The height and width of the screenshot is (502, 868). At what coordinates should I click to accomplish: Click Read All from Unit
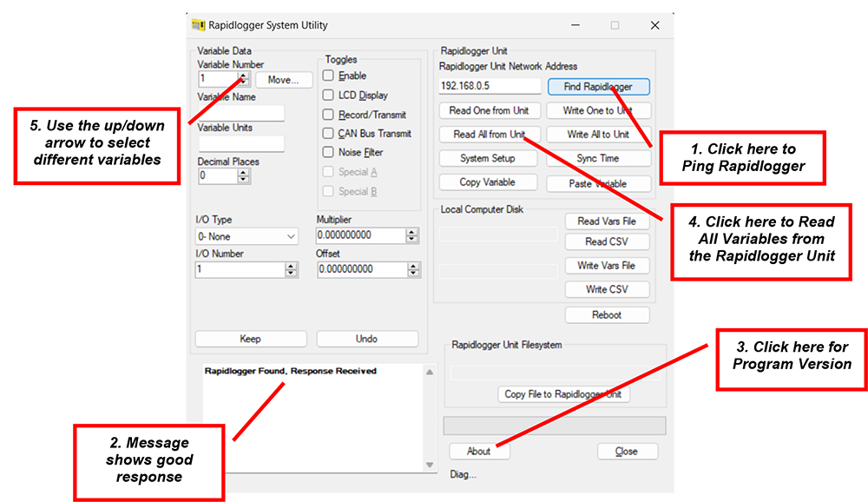pos(489,134)
